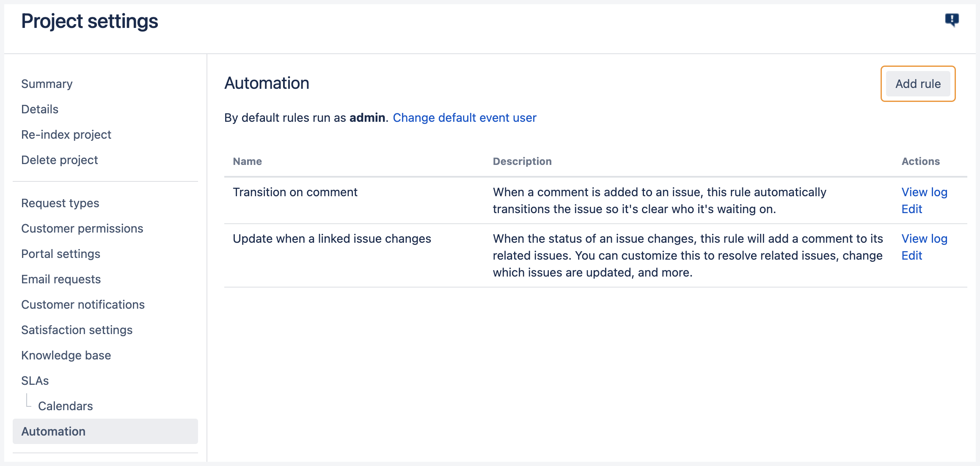Open Knowledge base settings
Screen dimensions: 980x466
pos(66,355)
